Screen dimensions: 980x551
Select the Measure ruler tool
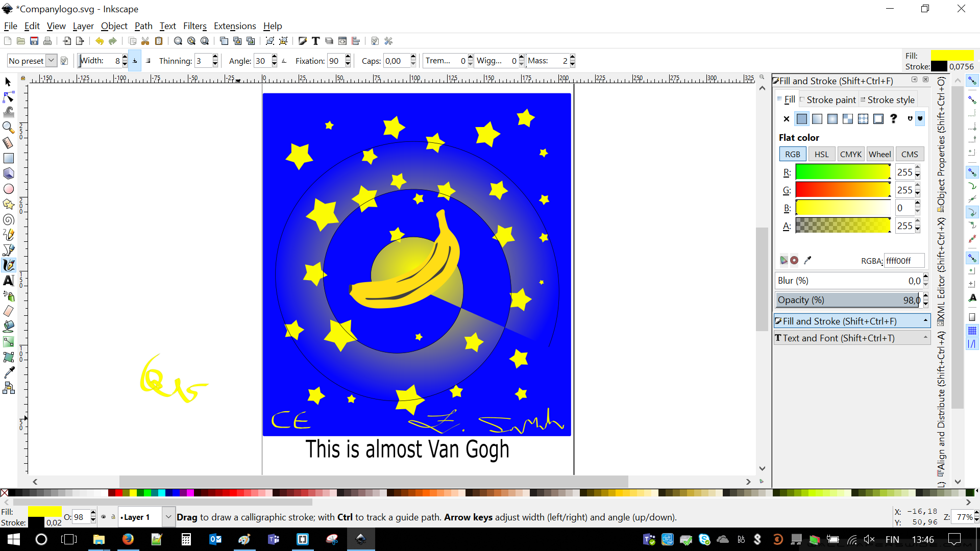click(8, 143)
